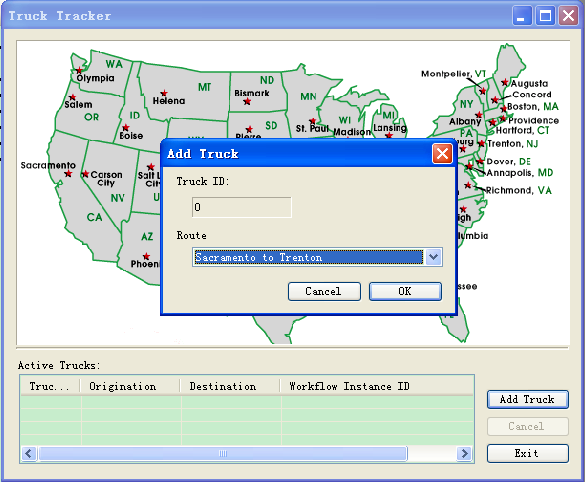Click the Exit button
Screen dimensions: 585x482
[x=528, y=453]
